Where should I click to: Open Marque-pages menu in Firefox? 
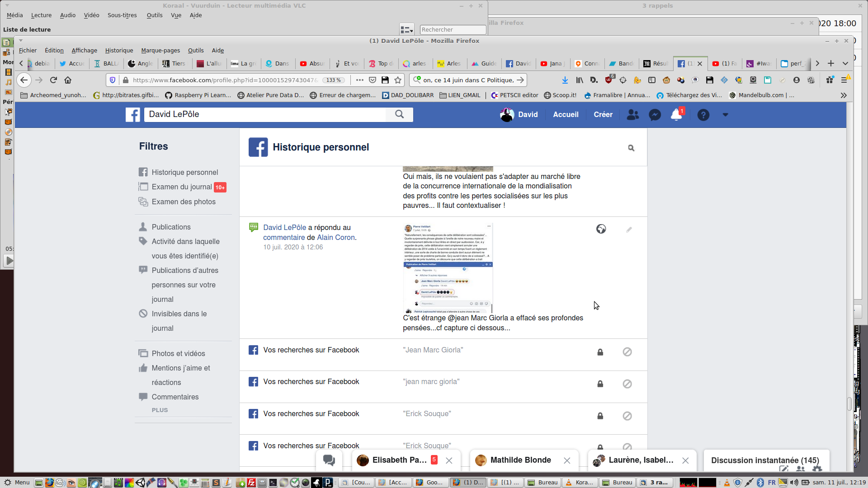(160, 50)
